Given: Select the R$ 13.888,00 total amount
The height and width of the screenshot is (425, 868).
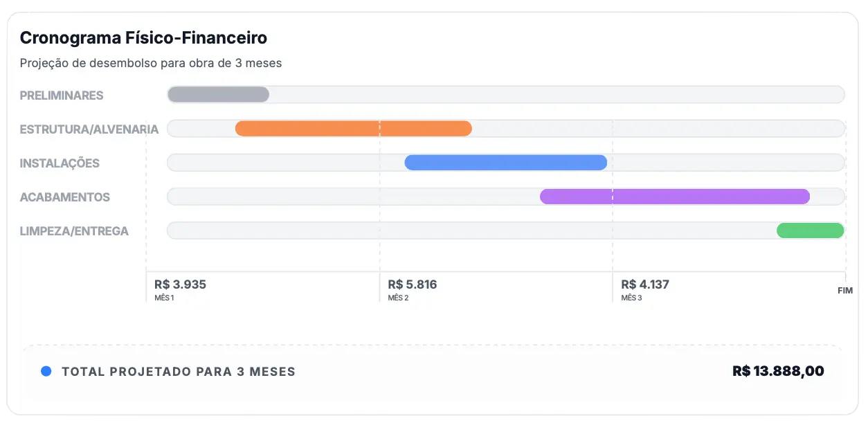Looking at the screenshot, I should [x=778, y=371].
